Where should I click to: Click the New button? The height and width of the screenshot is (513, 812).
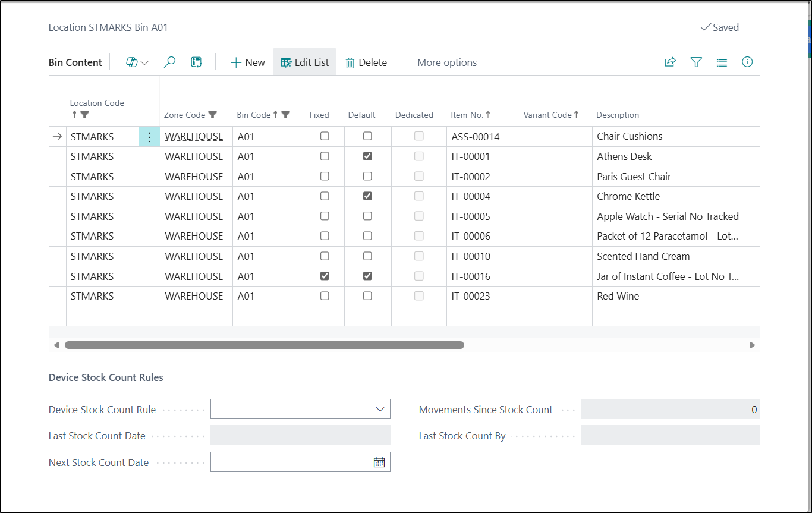(247, 62)
